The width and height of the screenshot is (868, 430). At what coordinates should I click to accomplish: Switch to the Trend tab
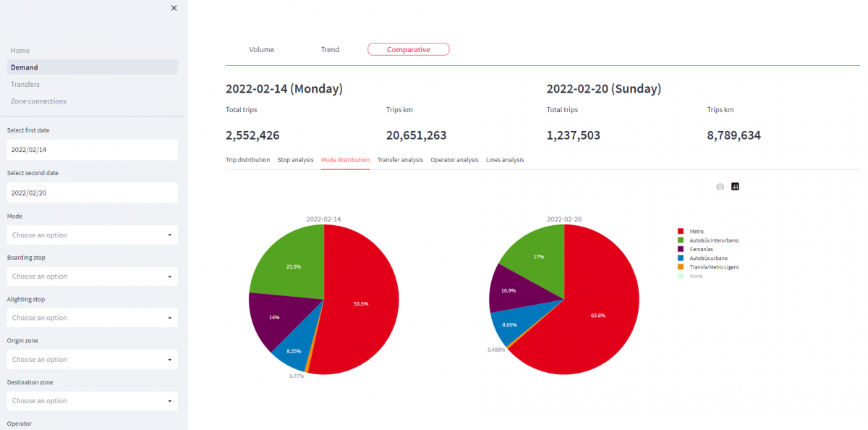pos(330,50)
